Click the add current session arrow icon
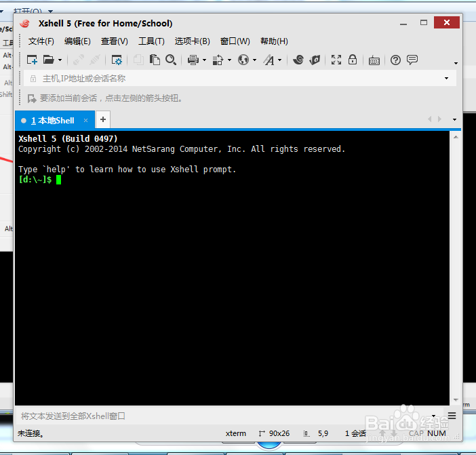476x455 pixels. point(32,98)
